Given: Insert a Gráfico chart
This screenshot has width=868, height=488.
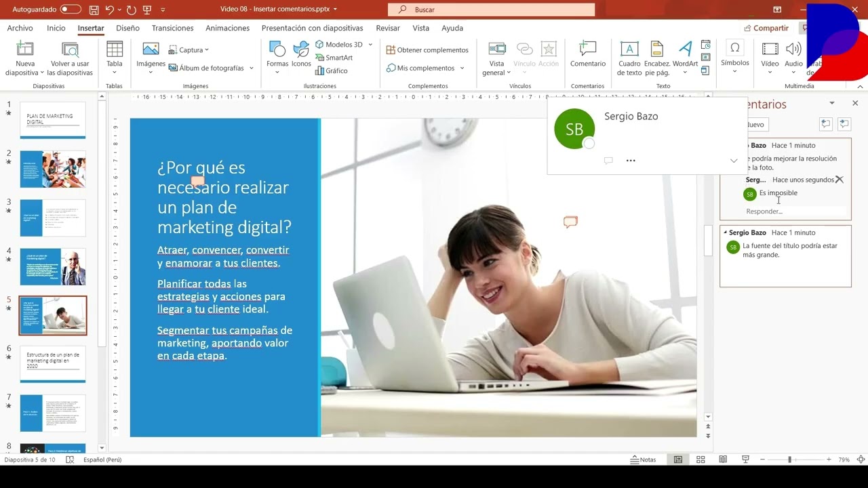Looking at the screenshot, I should tap(331, 70).
